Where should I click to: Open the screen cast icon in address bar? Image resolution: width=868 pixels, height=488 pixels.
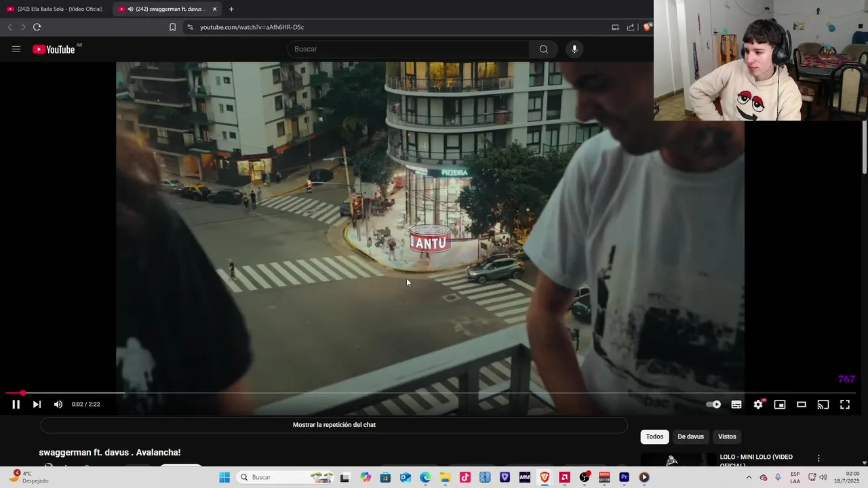tap(615, 27)
